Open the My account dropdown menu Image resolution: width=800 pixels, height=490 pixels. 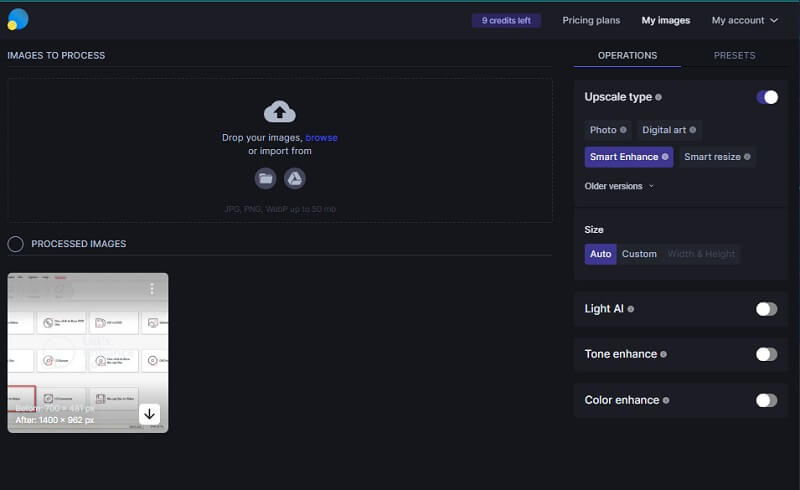tap(745, 20)
